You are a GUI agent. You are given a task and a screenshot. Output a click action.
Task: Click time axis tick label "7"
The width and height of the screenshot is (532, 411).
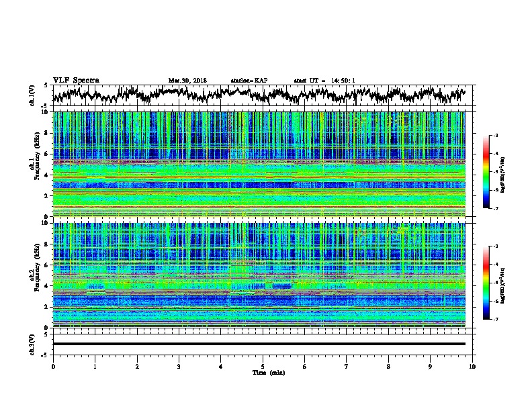[347, 367]
